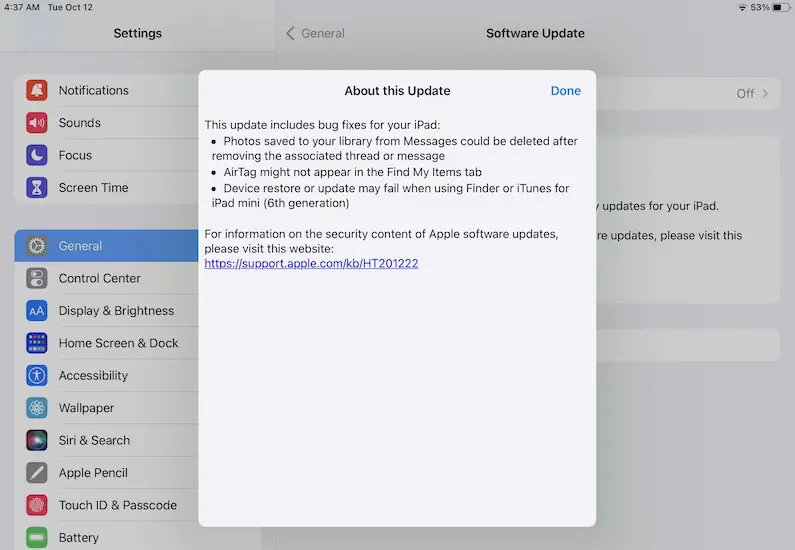This screenshot has height=550, width=795.
Task: Open Touch ID & Passcode settings
Action: point(117,505)
